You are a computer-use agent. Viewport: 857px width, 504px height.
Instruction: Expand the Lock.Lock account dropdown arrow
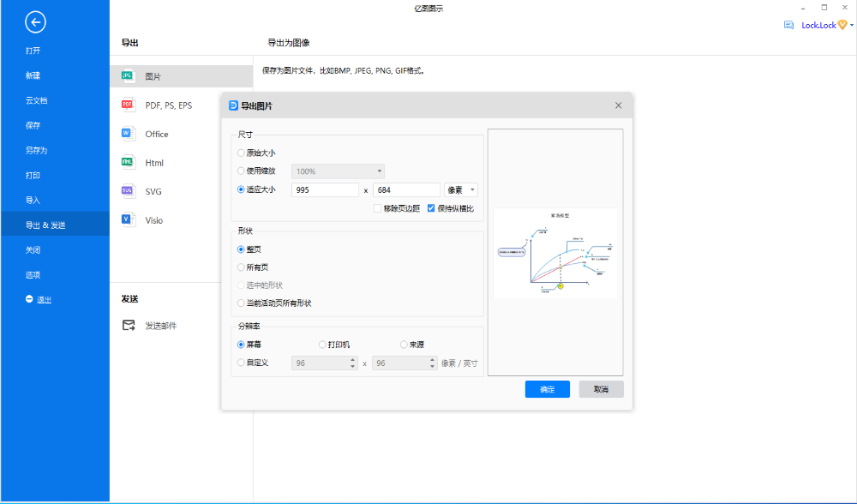[852, 25]
